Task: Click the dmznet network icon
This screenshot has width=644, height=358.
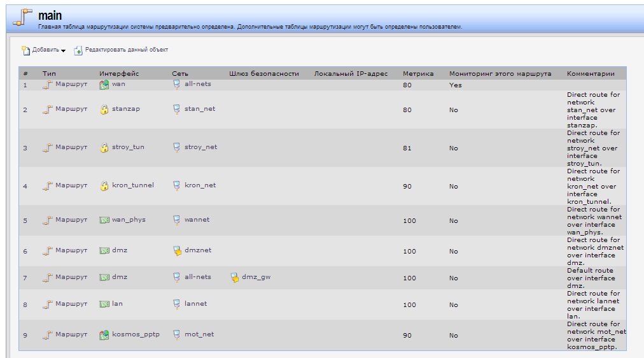Action: 177,251
